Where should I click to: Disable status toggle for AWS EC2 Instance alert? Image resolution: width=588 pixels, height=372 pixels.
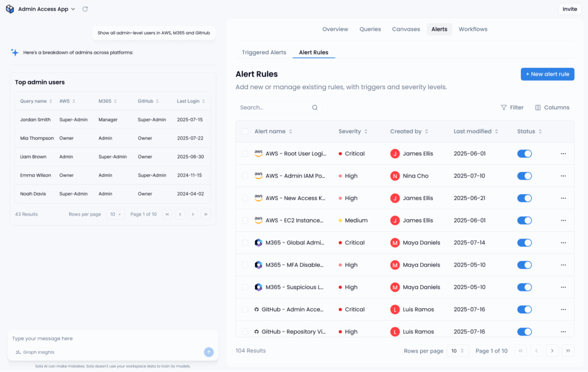[524, 220]
